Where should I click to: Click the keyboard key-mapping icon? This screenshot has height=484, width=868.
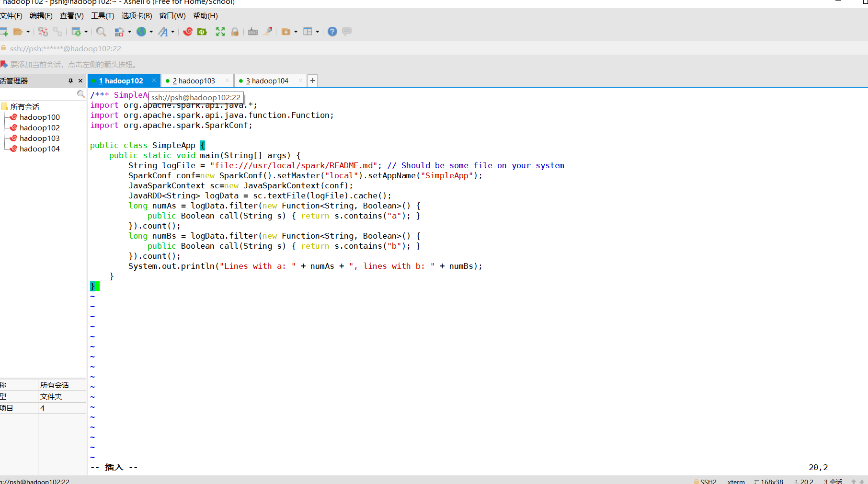click(x=253, y=32)
